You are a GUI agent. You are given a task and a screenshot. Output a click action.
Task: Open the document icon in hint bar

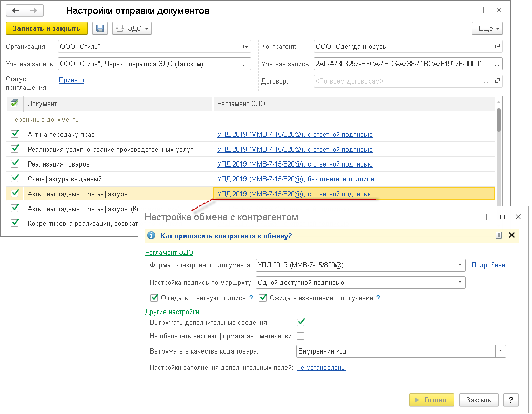(498, 235)
